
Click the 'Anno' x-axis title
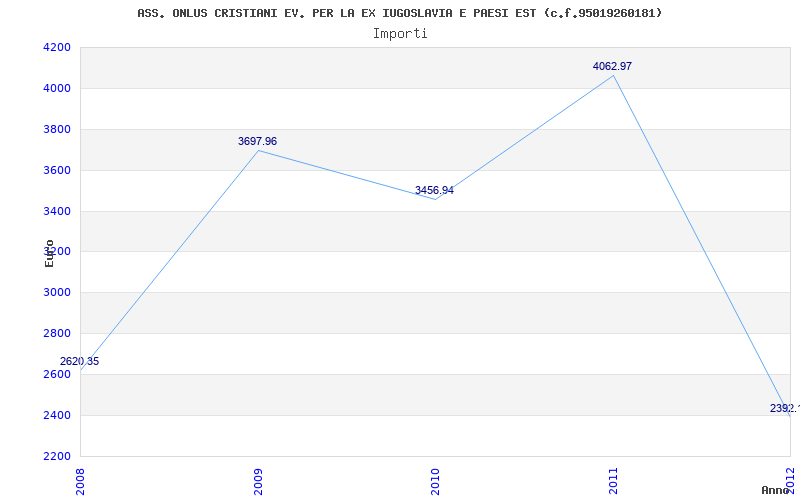[x=775, y=490]
